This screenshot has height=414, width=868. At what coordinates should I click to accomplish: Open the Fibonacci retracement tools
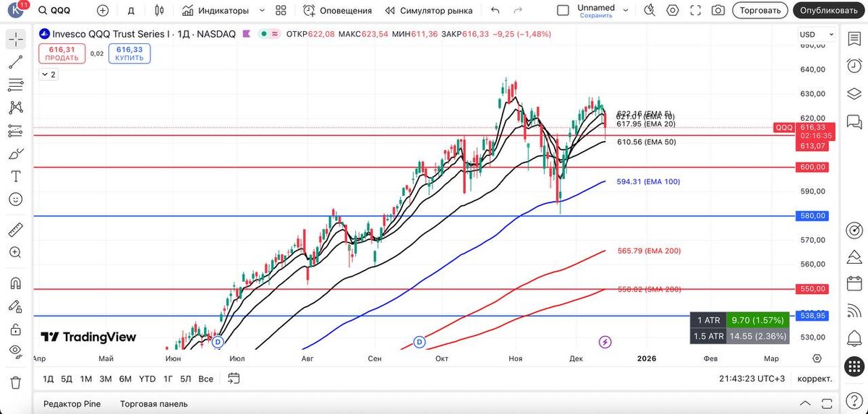(15, 85)
